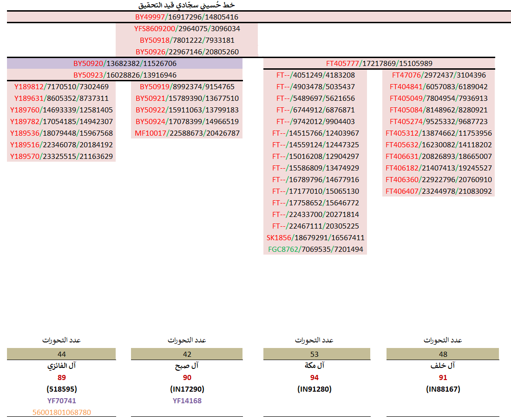Select the Y189570 row
The width and height of the screenshot is (511, 420).
(x=61, y=157)
